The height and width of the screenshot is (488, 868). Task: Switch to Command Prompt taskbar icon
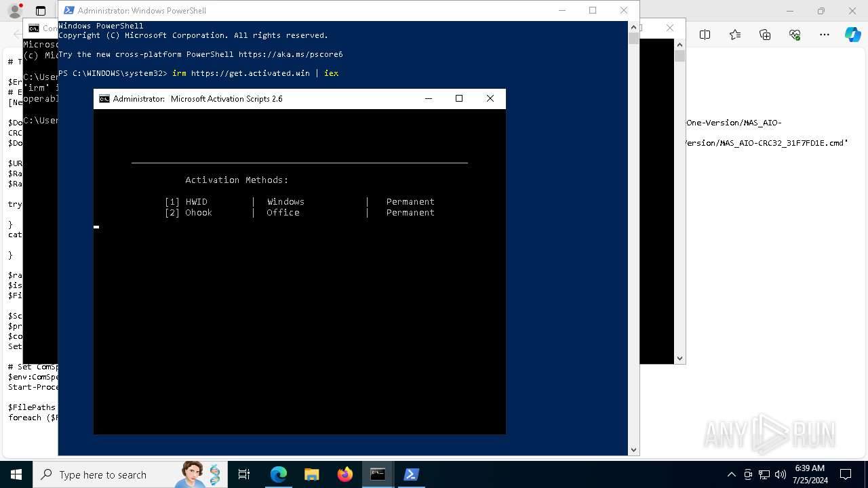coord(378,474)
